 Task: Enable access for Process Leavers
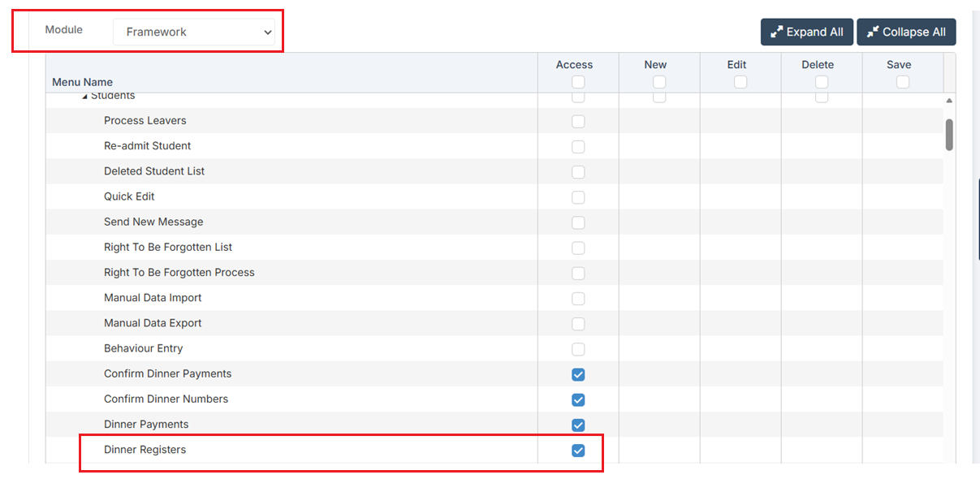tap(578, 122)
